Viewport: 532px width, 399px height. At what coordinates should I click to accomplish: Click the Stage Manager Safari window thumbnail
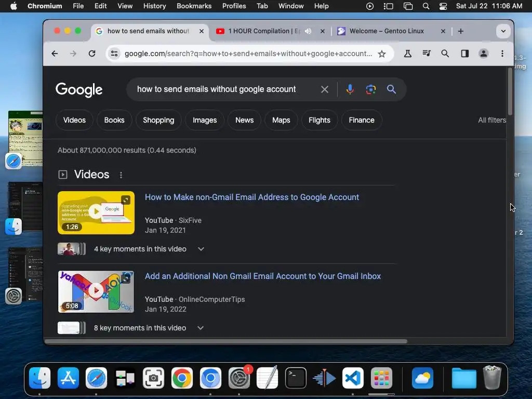25,138
